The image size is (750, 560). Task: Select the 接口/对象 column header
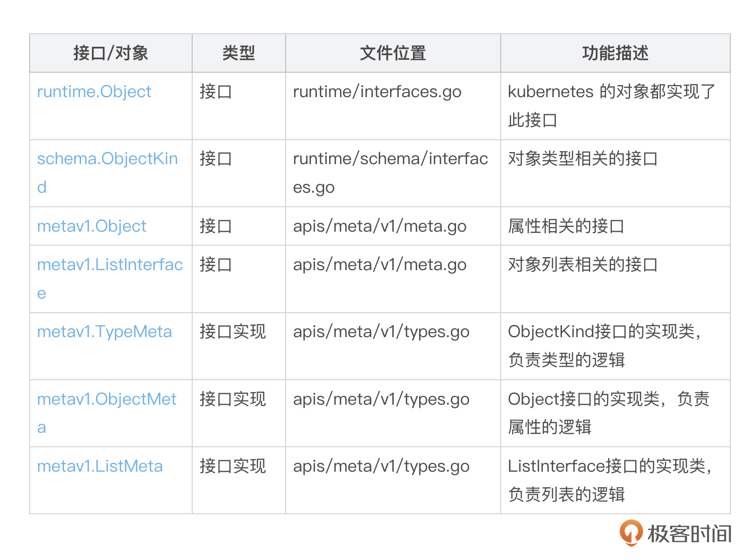click(x=111, y=53)
